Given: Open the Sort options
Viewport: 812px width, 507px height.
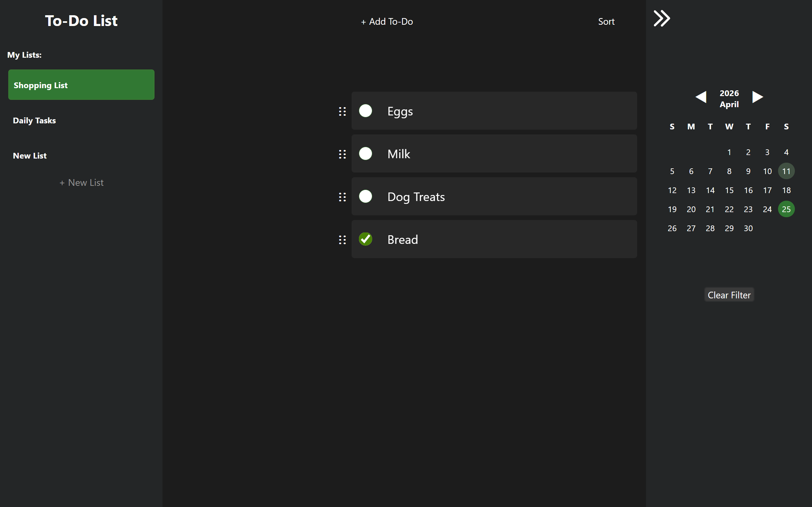Looking at the screenshot, I should (x=606, y=21).
